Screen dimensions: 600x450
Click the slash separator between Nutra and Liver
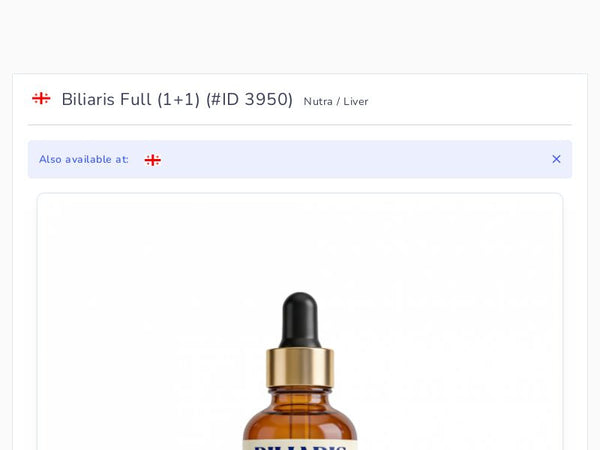pos(338,102)
